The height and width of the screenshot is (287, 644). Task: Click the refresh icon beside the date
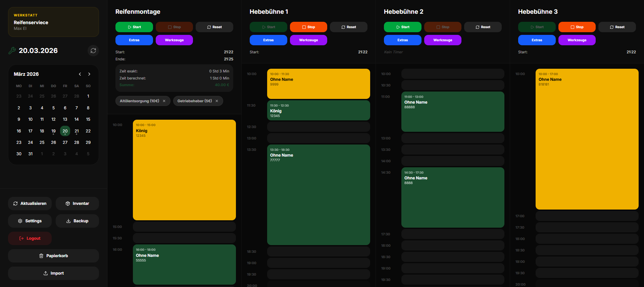click(93, 51)
